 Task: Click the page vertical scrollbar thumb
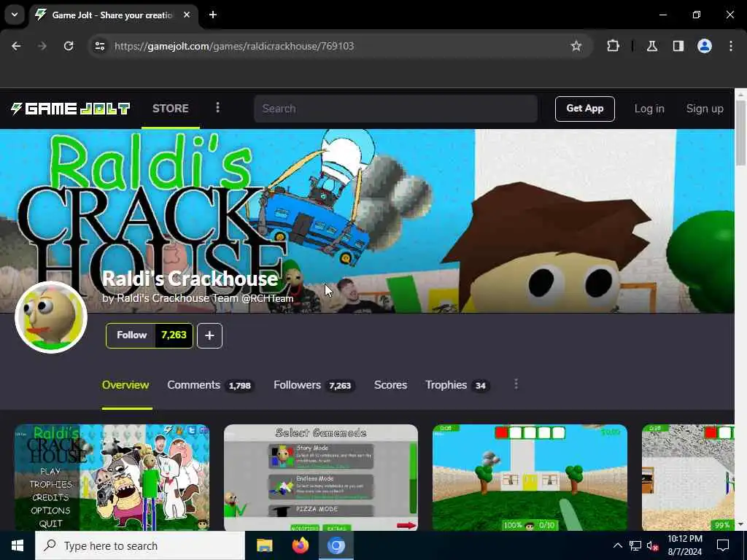pyautogui.click(x=741, y=133)
